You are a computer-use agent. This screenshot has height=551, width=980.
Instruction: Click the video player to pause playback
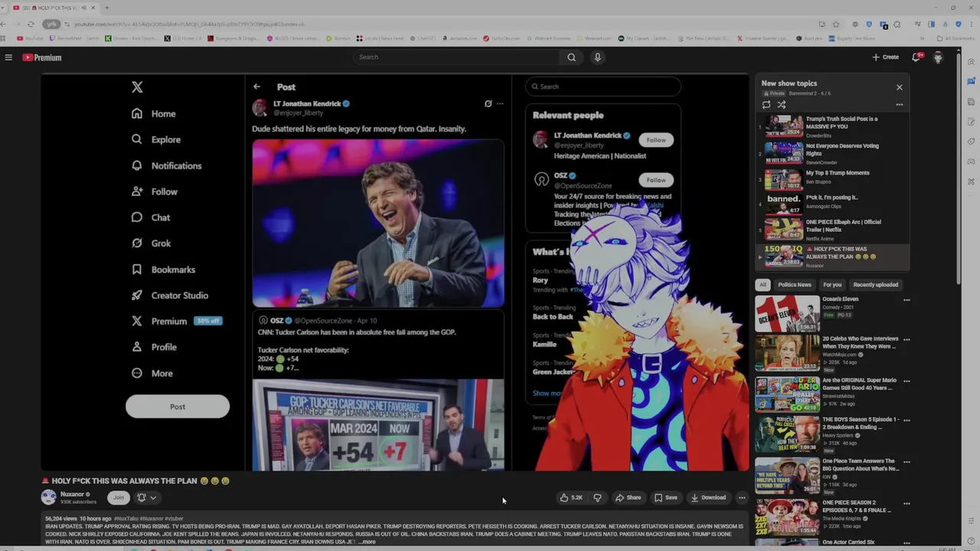pyautogui.click(x=395, y=272)
